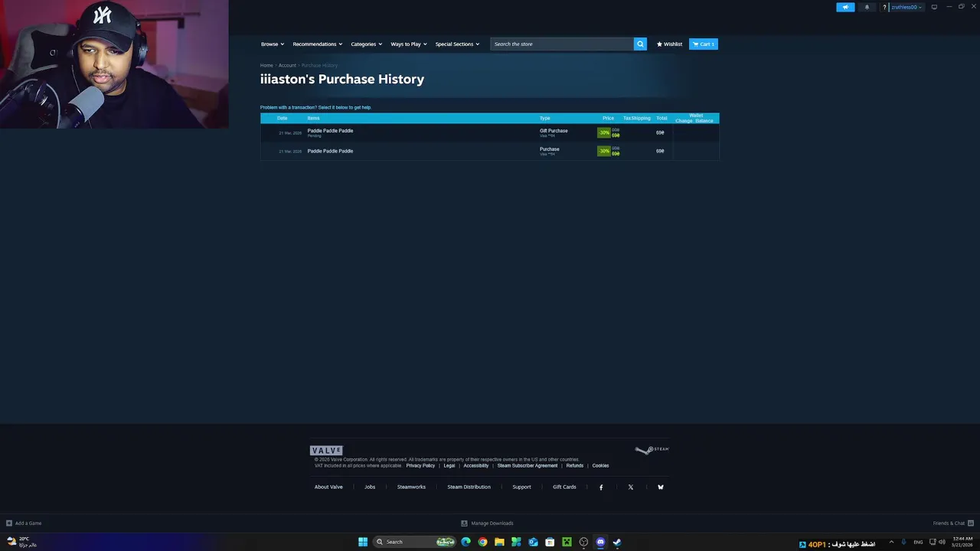Click the Add a Game plus icon

tap(9, 523)
